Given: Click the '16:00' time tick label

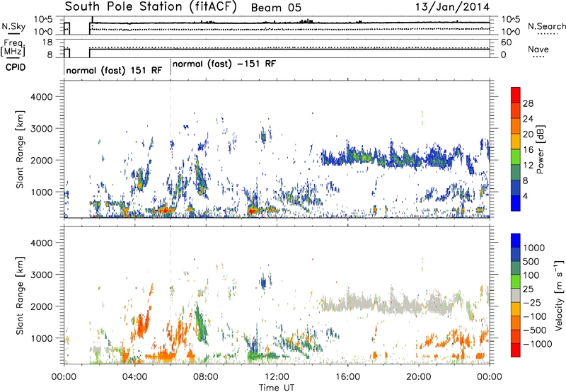Looking at the screenshot, I should pos(347,377).
